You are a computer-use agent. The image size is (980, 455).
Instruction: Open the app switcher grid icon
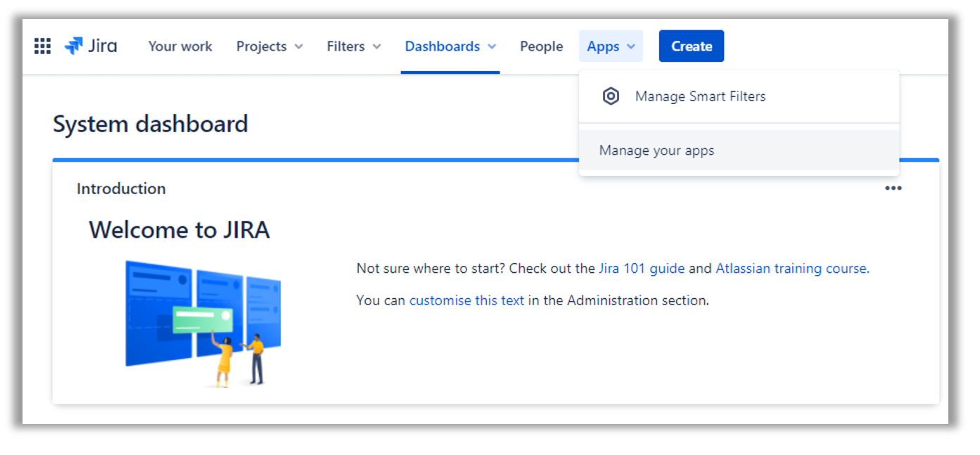pyautogui.click(x=42, y=46)
